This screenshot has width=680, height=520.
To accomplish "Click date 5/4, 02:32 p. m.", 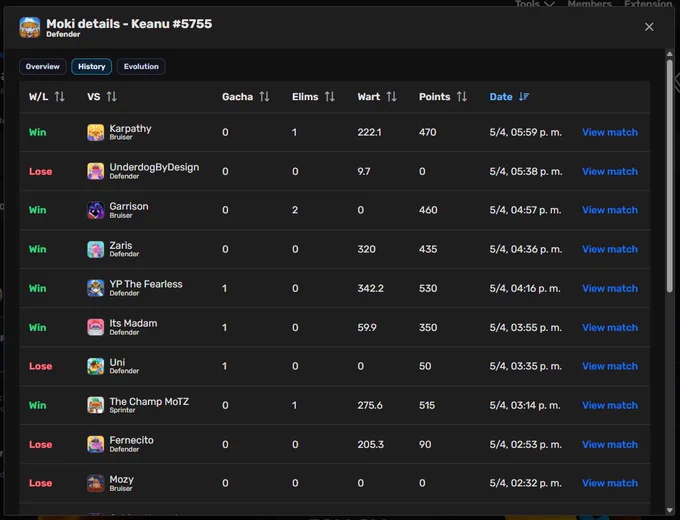I will pos(525,483).
